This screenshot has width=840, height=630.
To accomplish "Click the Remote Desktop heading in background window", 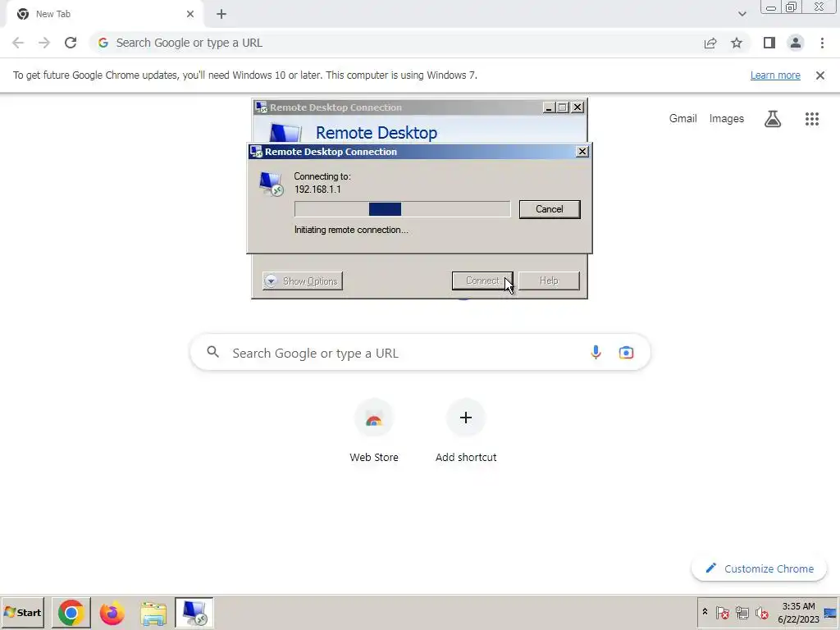I will point(376,132).
